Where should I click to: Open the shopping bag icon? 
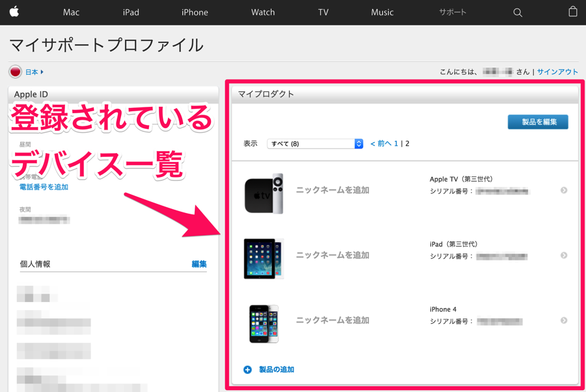[x=572, y=12]
